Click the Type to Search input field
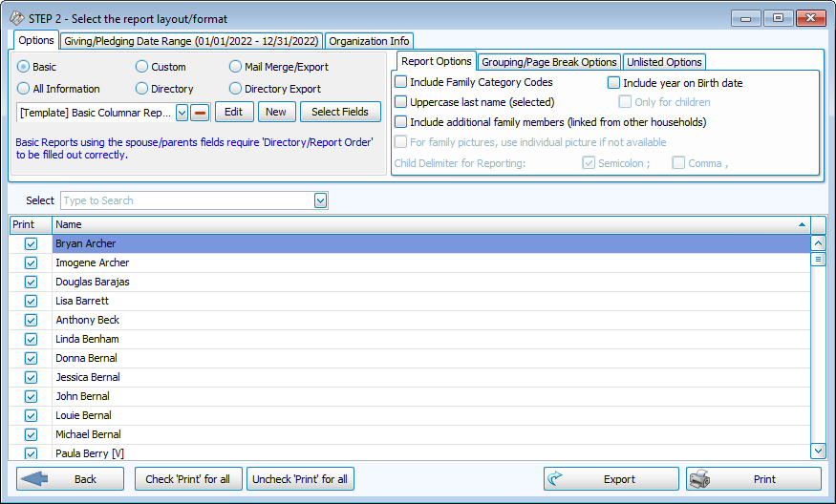836x504 pixels. [x=186, y=200]
